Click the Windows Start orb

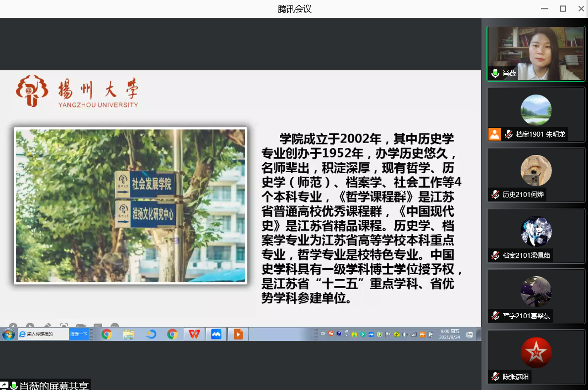tap(8, 335)
